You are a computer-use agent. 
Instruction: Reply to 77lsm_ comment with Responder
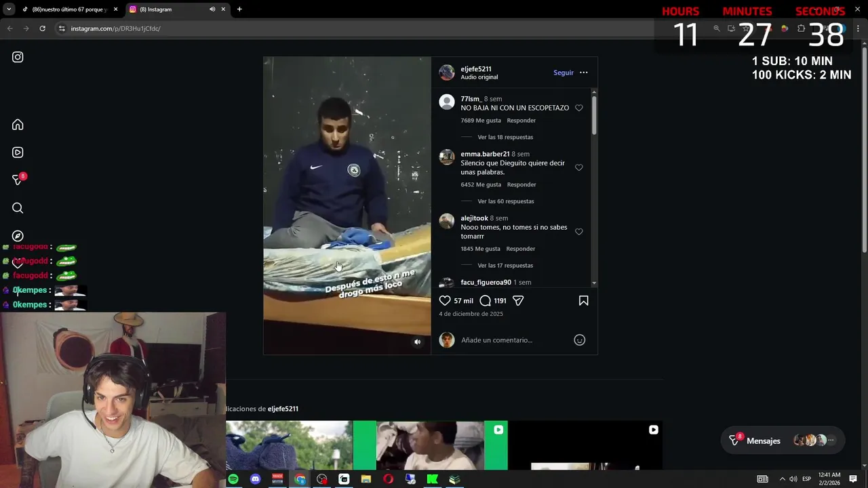coord(521,121)
